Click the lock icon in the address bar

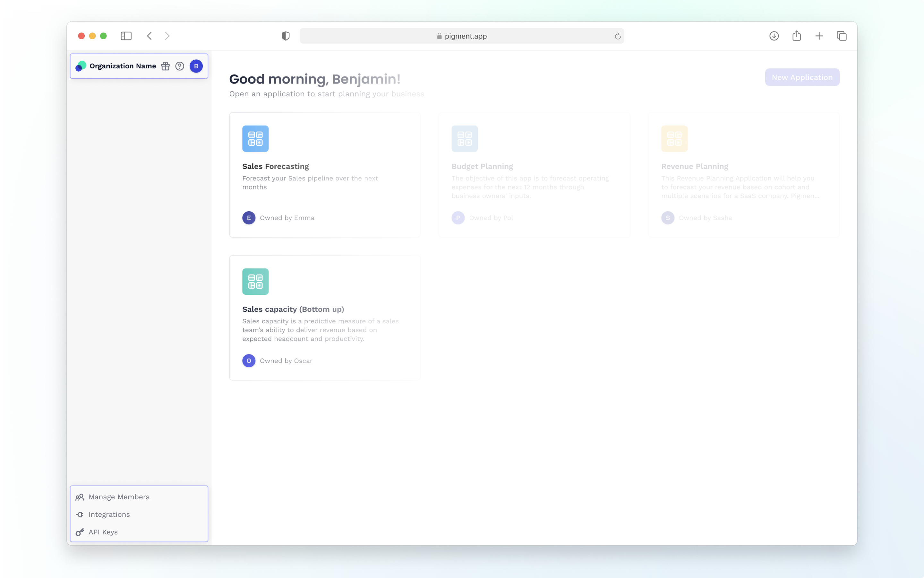pyautogui.click(x=440, y=36)
